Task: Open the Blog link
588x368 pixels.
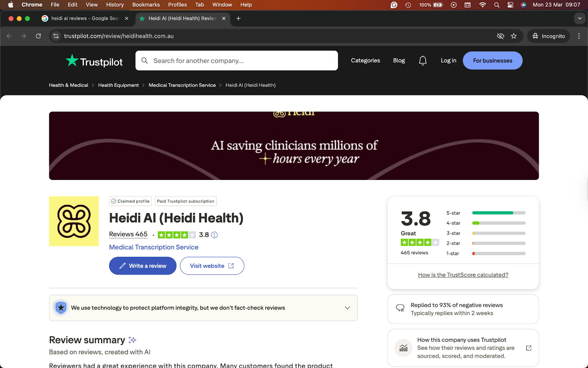Action: [x=399, y=60]
